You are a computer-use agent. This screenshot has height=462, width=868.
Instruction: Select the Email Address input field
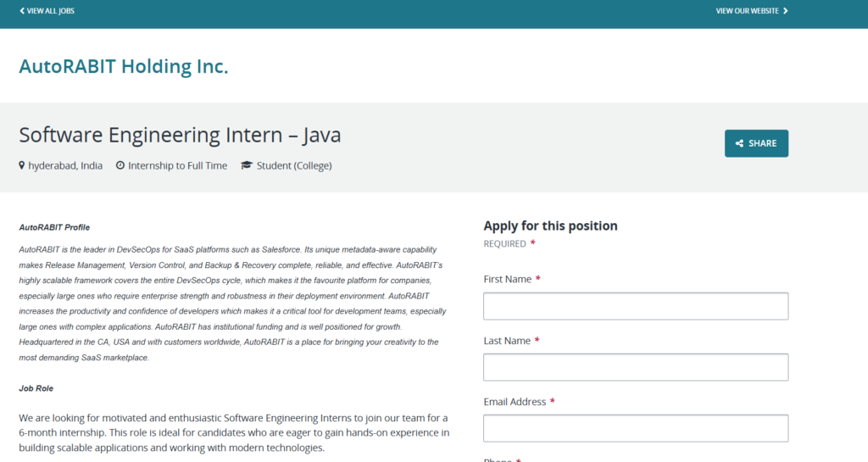tap(636, 428)
